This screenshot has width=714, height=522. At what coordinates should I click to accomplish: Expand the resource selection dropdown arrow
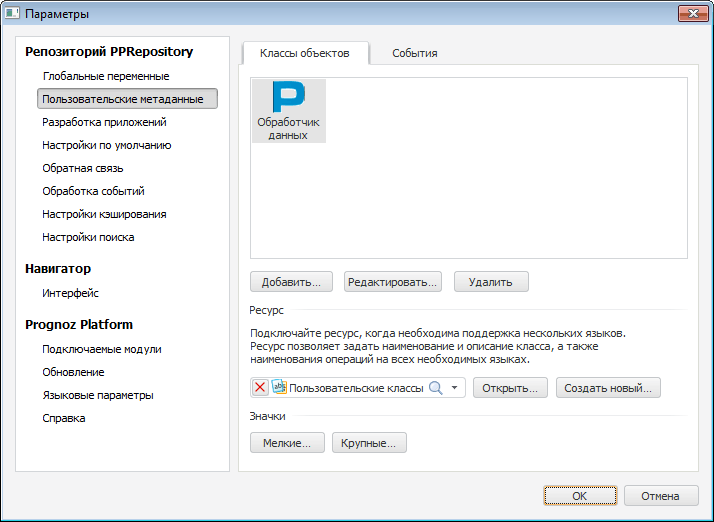pyautogui.click(x=454, y=388)
